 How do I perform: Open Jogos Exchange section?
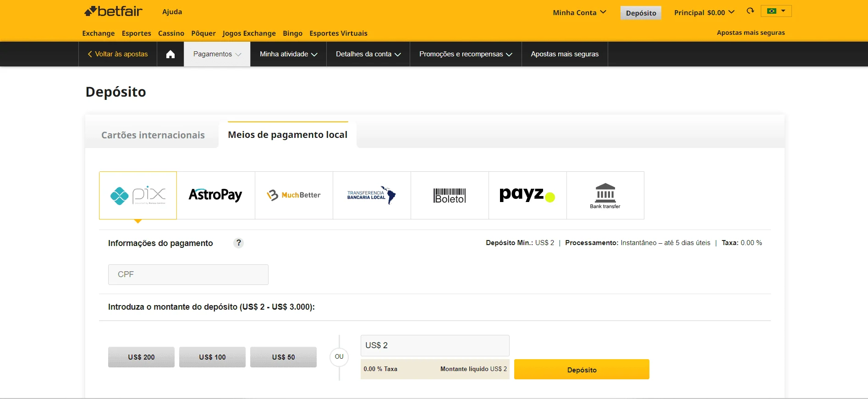(249, 33)
